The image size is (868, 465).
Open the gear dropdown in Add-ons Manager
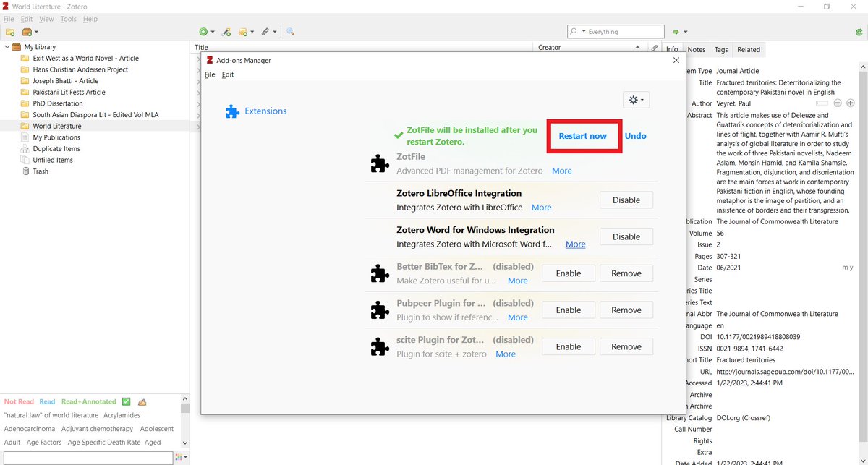pyautogui.click(x=635, y=99)
